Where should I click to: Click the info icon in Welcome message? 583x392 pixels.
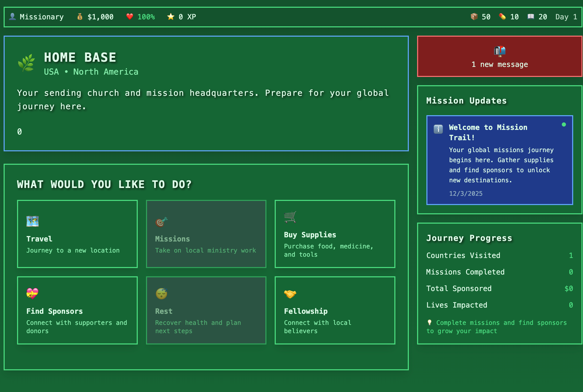pyautogui.click(x=438, y=129)
